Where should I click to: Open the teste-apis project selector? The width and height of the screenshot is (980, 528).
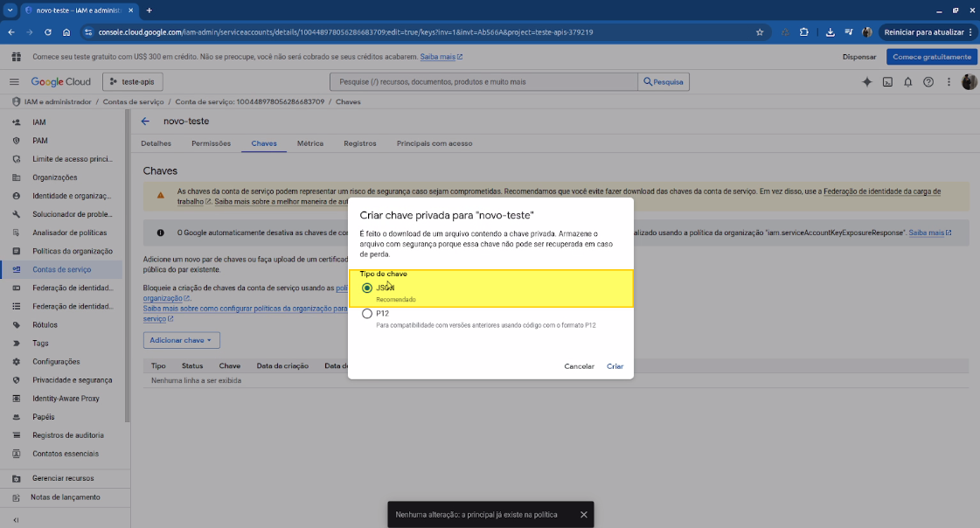click(133, 82)
